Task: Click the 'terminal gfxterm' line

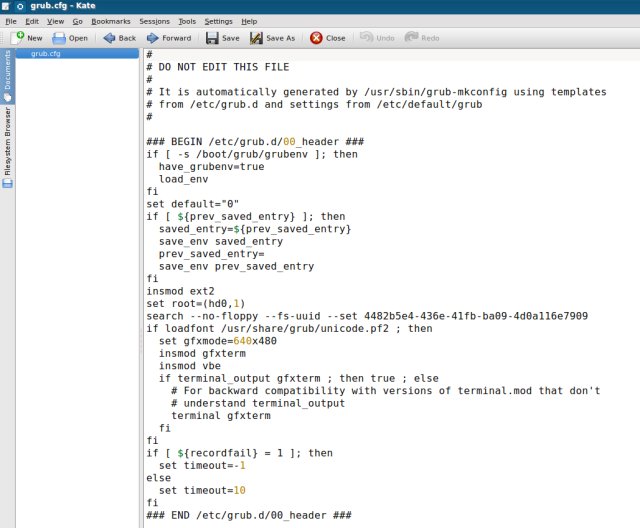Action: click(221, 415)
